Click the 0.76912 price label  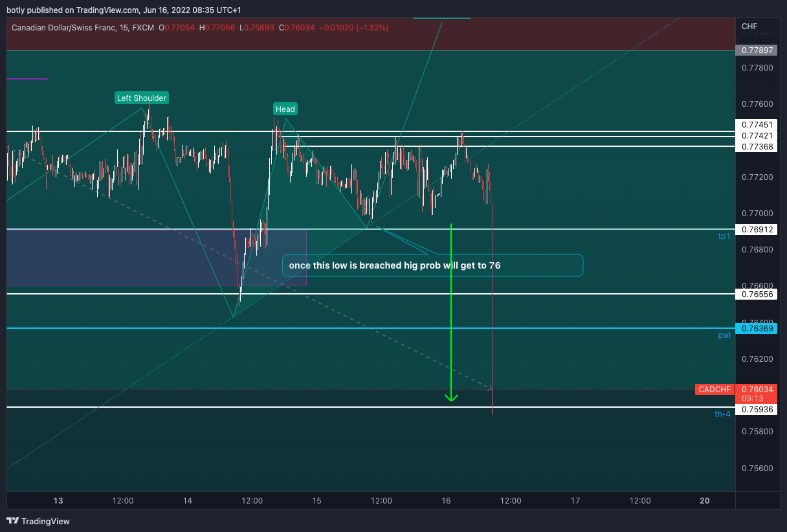click(x=758, y=230)
